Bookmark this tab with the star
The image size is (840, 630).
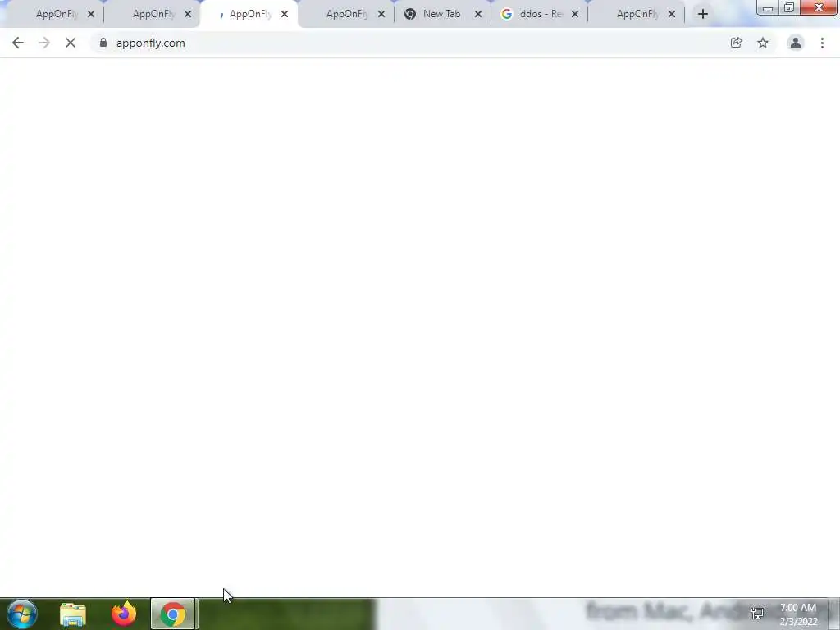(x=763, y=43)
